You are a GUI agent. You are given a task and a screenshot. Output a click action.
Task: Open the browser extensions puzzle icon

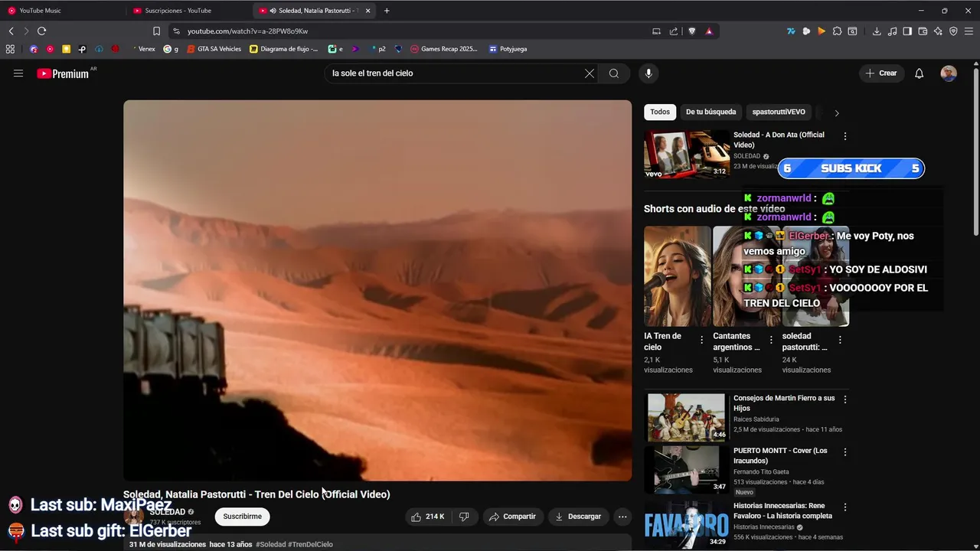coord(837,31)
